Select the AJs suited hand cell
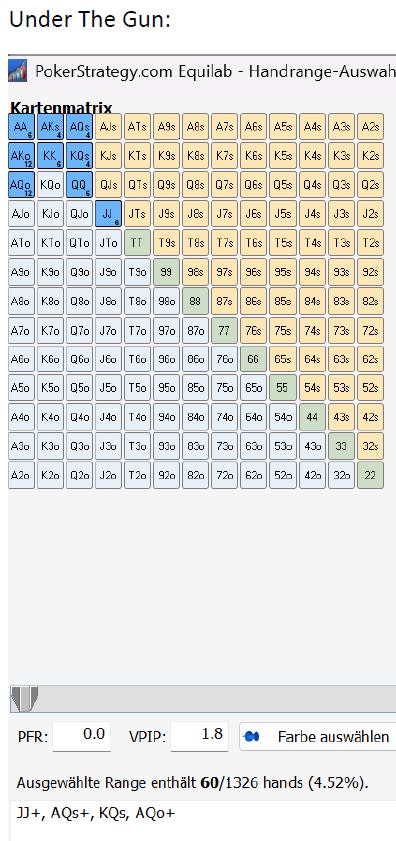The height and width of the screenshot is (841, 396). click(x=108, y=127)
